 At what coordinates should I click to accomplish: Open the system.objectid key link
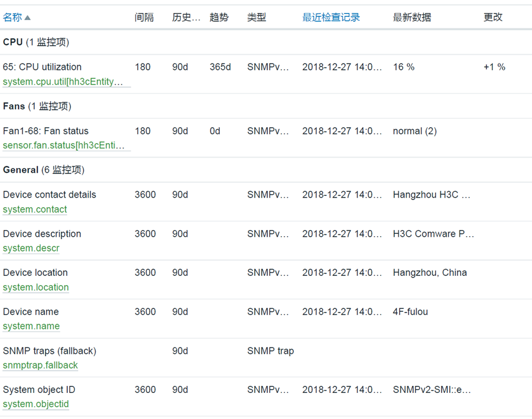click(36, 404)
